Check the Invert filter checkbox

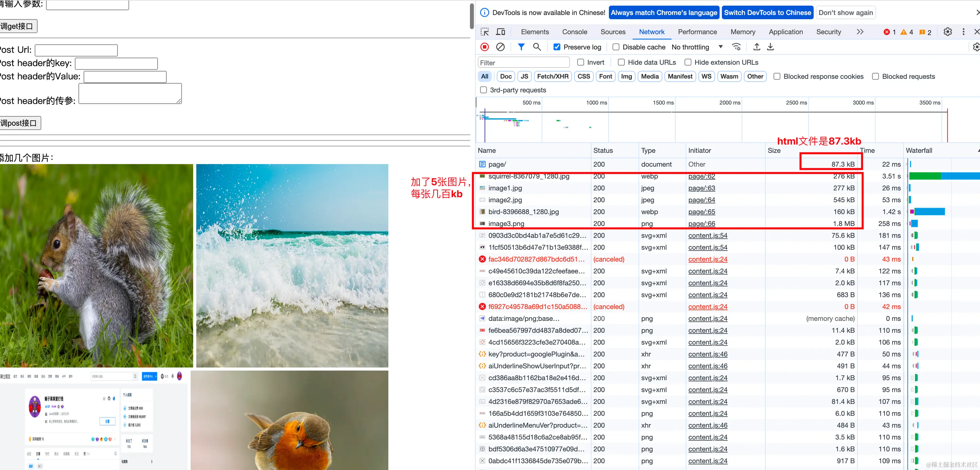(x=580, y=62)
